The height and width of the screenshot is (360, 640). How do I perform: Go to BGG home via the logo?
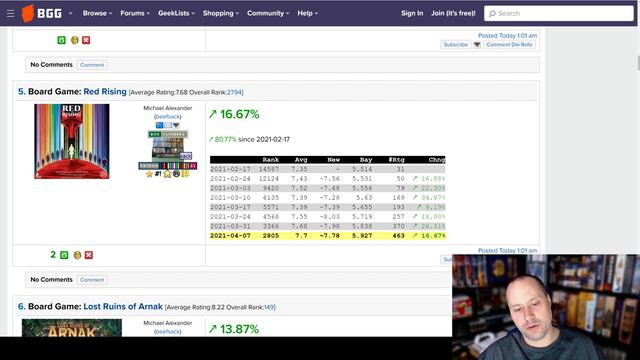point(42,13)
